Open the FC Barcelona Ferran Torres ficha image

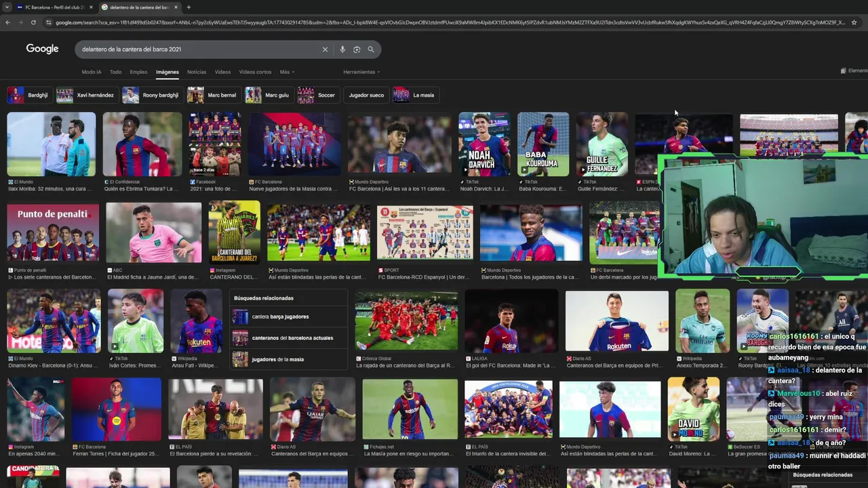point(117,409)
